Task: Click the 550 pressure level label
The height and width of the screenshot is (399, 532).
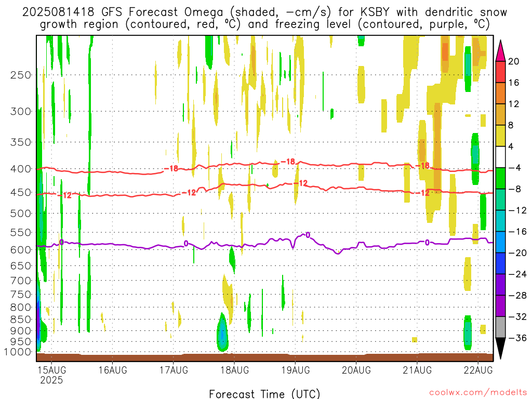Action: click(x=21, y=232)
